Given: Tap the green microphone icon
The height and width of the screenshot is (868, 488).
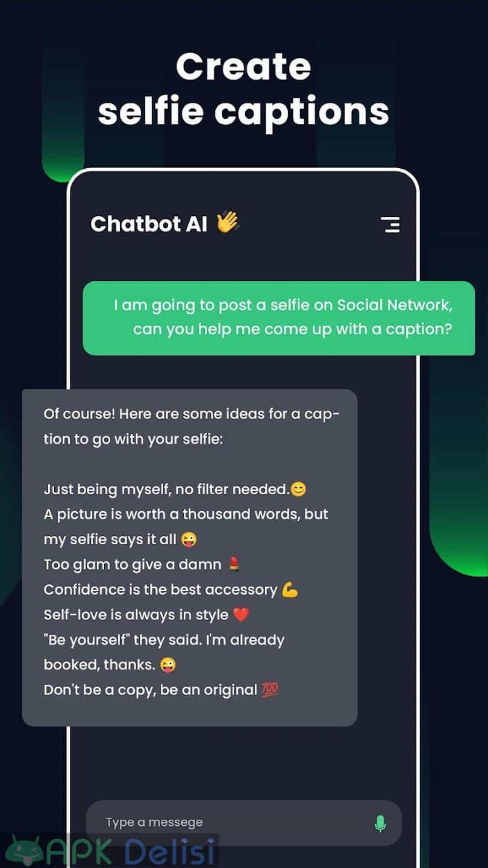Looking at the screenshot, I should [x=380, y=823].
